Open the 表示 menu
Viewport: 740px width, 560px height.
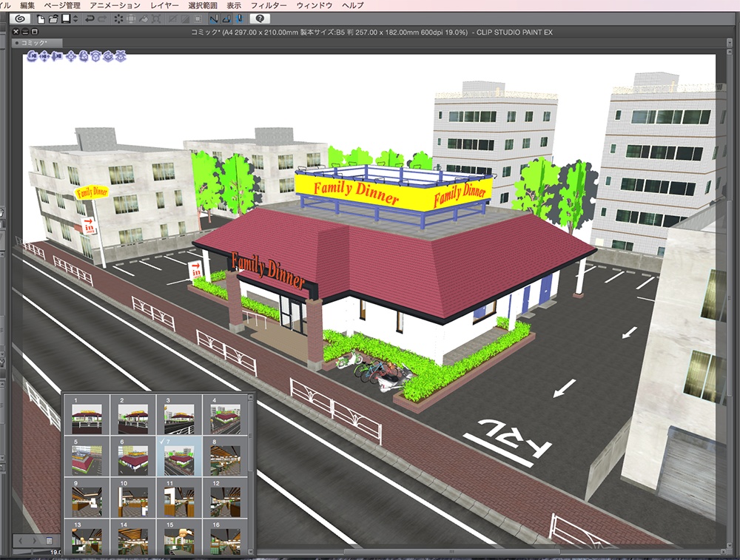[x=234, y=5]
